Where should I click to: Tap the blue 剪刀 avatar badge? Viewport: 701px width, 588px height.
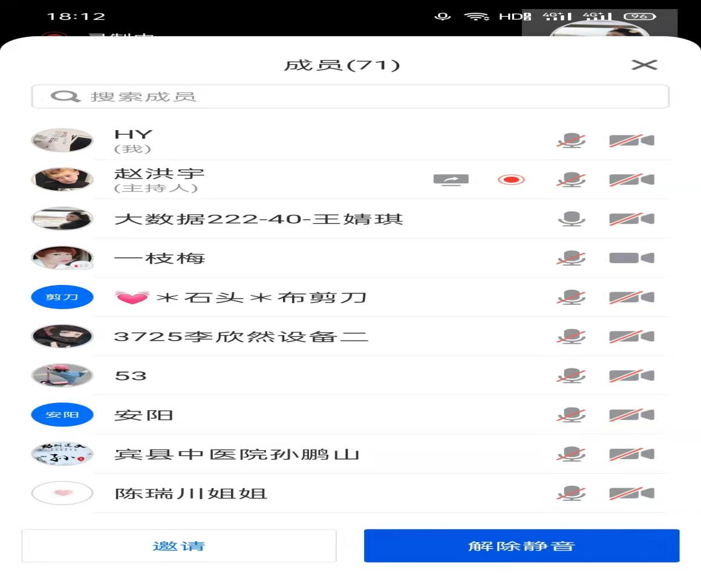[x=62, y=298]
